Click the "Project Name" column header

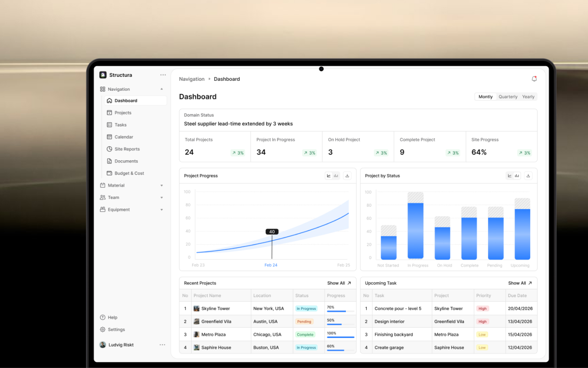(207, 295)
